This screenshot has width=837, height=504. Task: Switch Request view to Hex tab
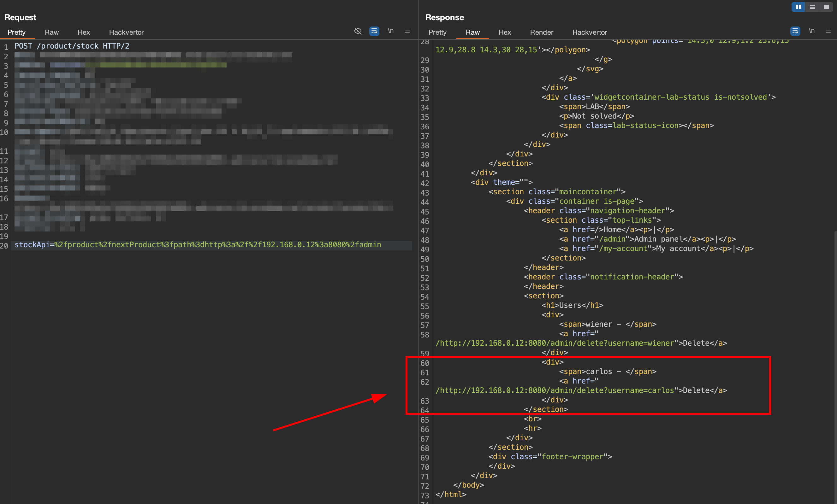tap(84, 32)
